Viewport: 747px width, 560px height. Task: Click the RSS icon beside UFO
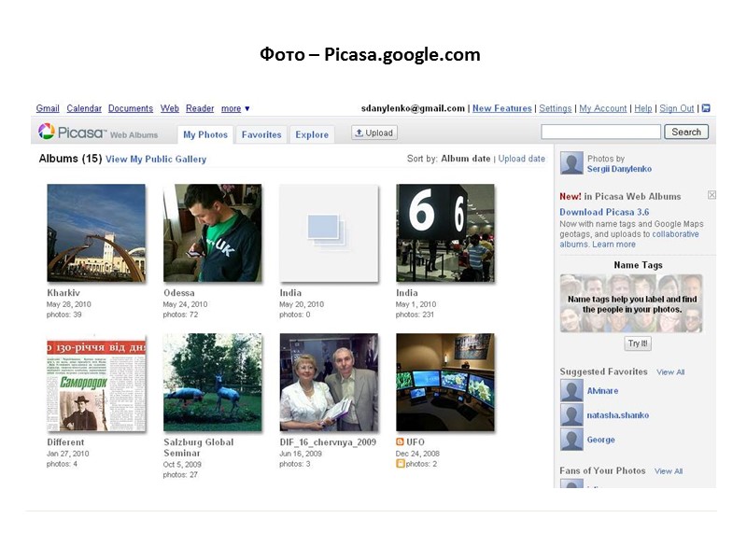click(401, 441)
